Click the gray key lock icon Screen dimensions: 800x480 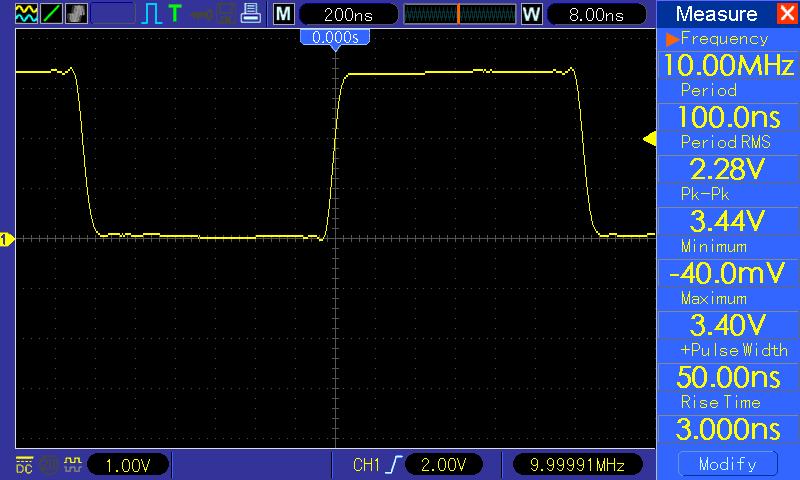pos(202,14)
